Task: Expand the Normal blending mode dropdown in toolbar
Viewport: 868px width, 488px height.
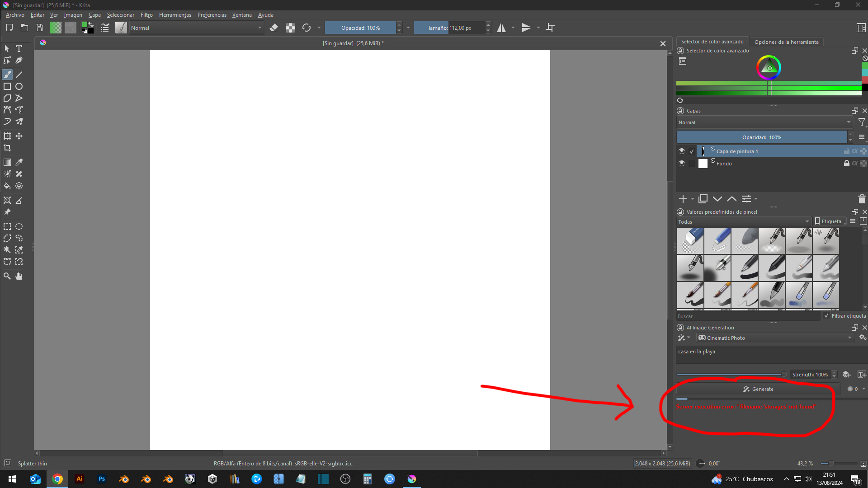Action: point(196,28)
